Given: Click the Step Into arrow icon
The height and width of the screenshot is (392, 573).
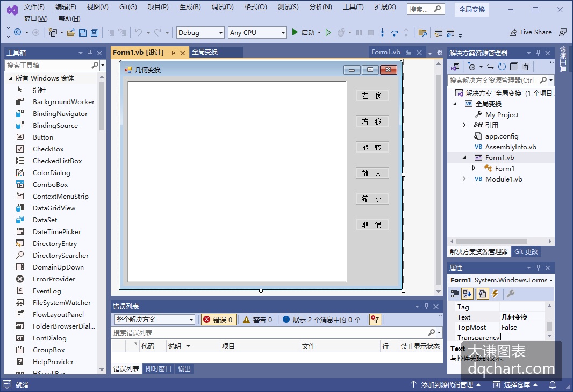Looking at the screenshot, I should [382, 32].
